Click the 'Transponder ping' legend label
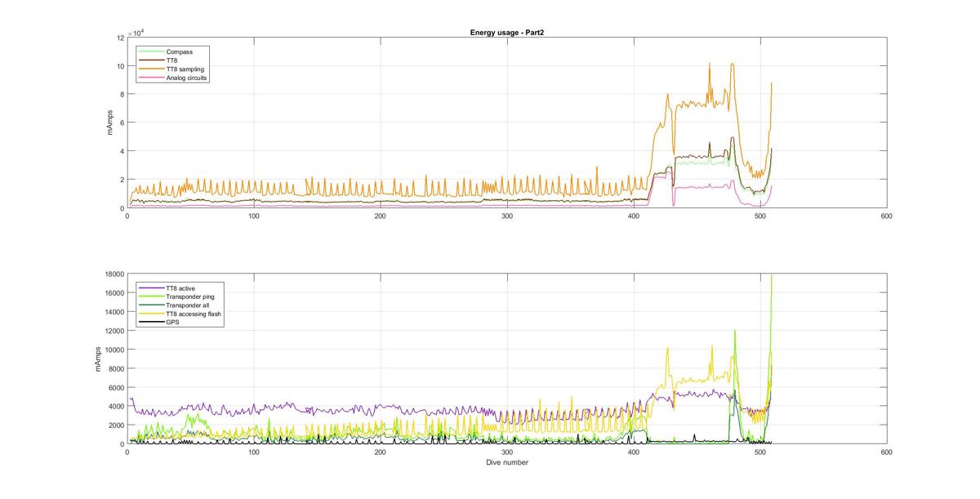This screenshot has height=499, width=980. click(189, 296)
